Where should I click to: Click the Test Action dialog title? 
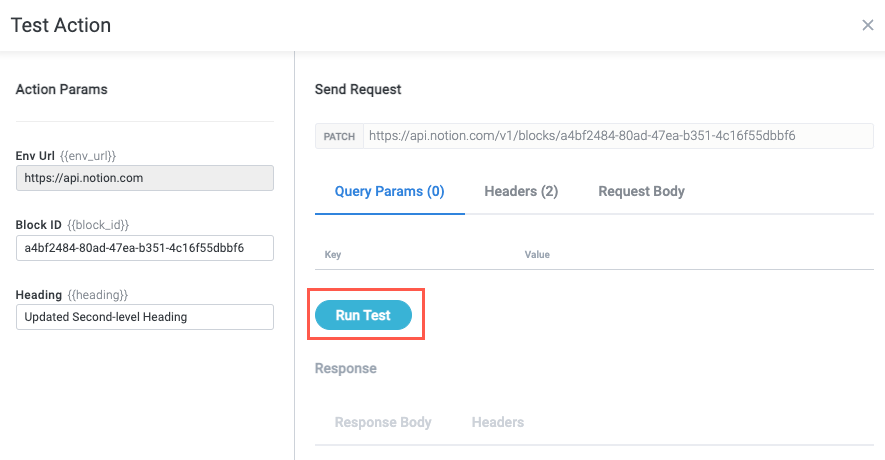pyautogui.click(x=61, y=25)
